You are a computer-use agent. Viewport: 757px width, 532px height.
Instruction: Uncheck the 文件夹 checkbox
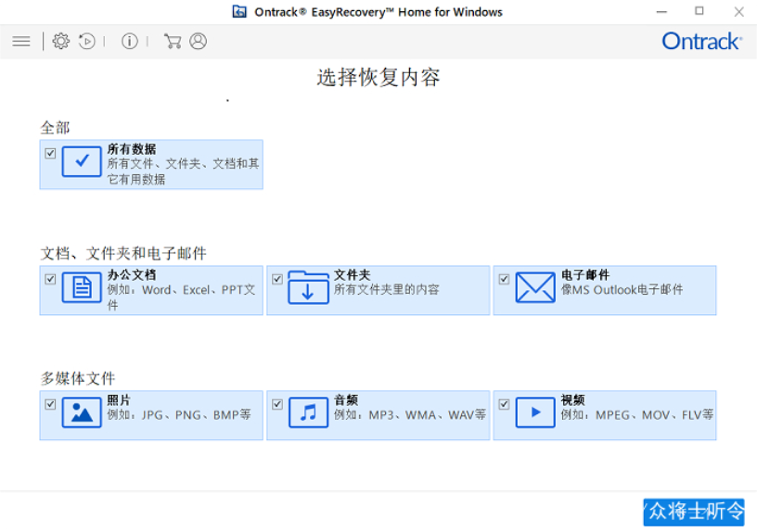[277, 279]
